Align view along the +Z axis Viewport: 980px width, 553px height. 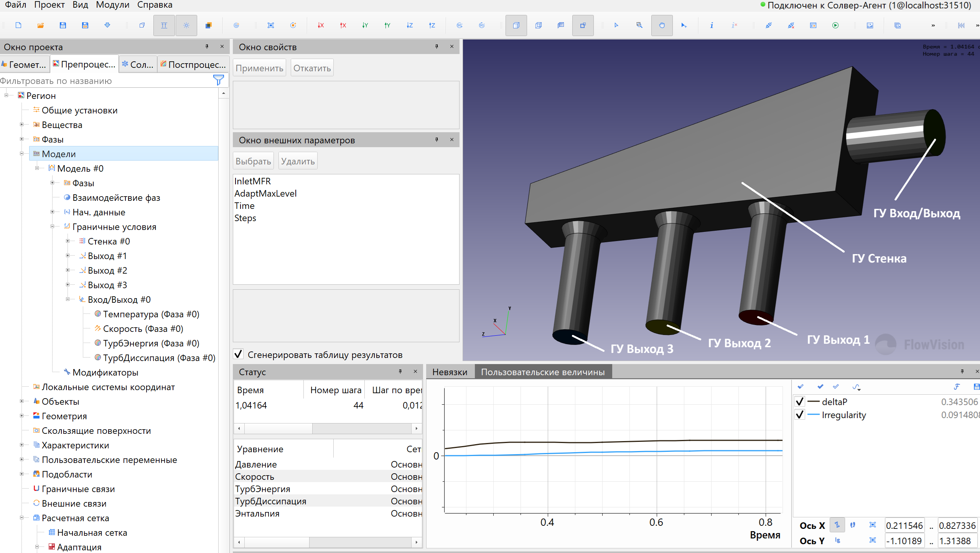pyautogui.click(x=432, y=25)
